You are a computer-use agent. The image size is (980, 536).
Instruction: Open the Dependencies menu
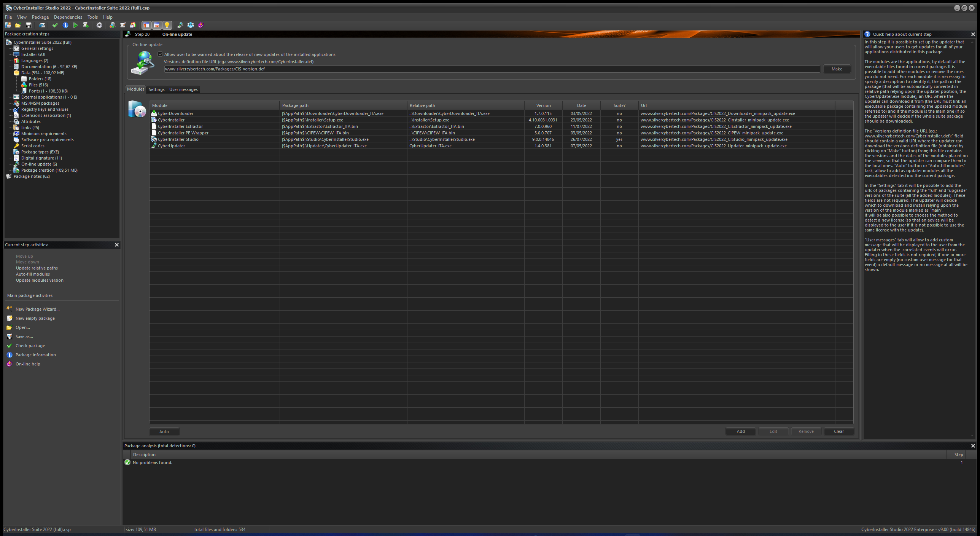click(68, 17)
